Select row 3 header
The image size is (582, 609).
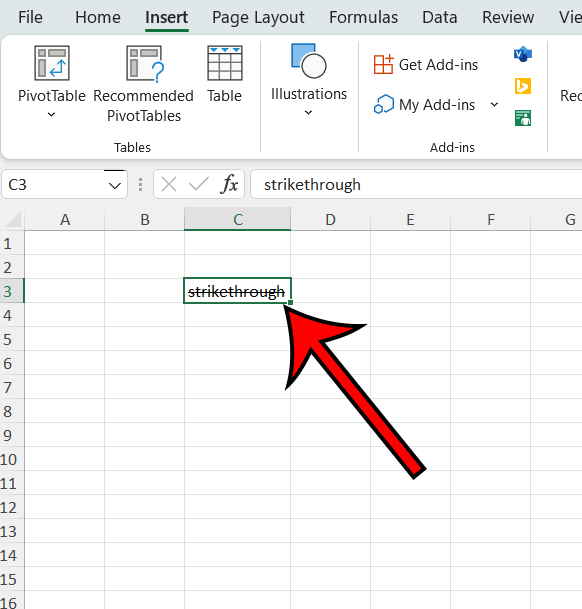pyautogui.click(x=12, y=291)
